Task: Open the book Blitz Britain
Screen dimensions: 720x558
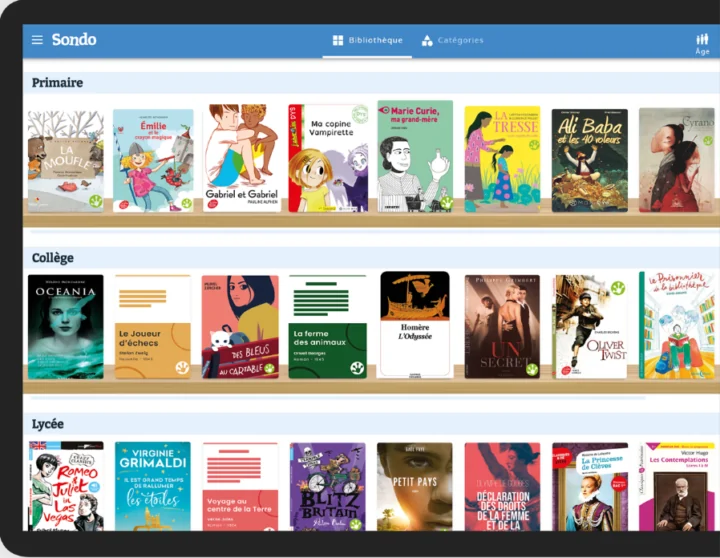Action: pyautogui.click(x=328, y=487)
